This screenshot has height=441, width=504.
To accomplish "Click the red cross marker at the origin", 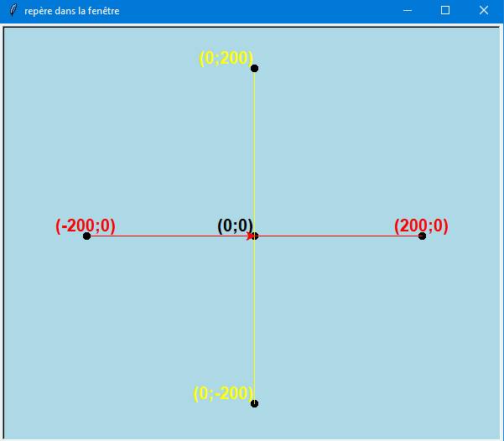I will (250, 236).
